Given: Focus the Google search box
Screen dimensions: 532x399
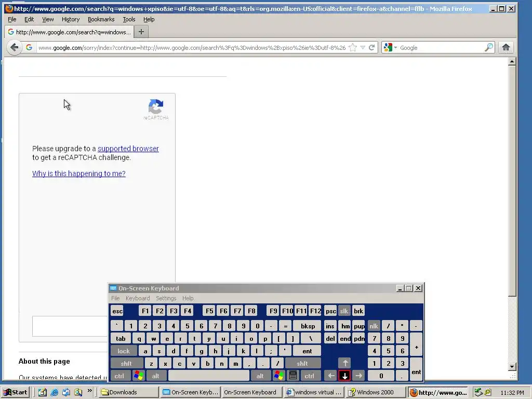Looking at the screenshot, I should pyautogui.click(x=441, y=47).
